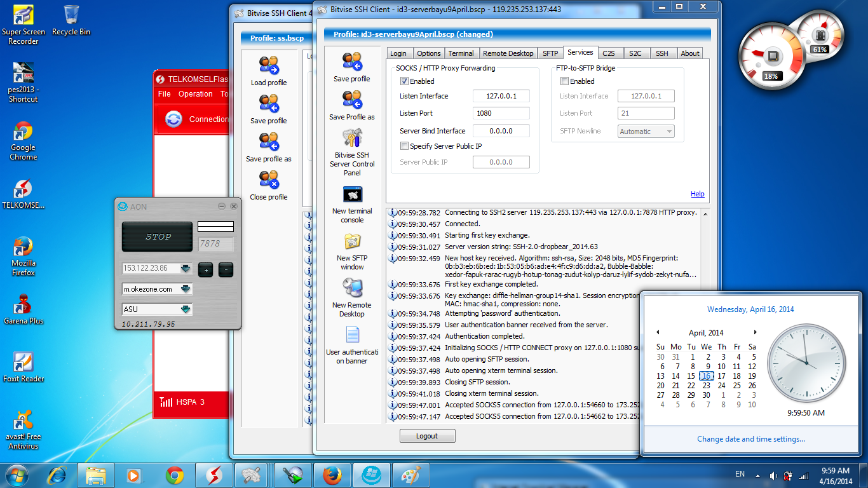This screenshot has width=868, height=488.
Task: Click plus button in AON
Action: [x=205, y=269]
